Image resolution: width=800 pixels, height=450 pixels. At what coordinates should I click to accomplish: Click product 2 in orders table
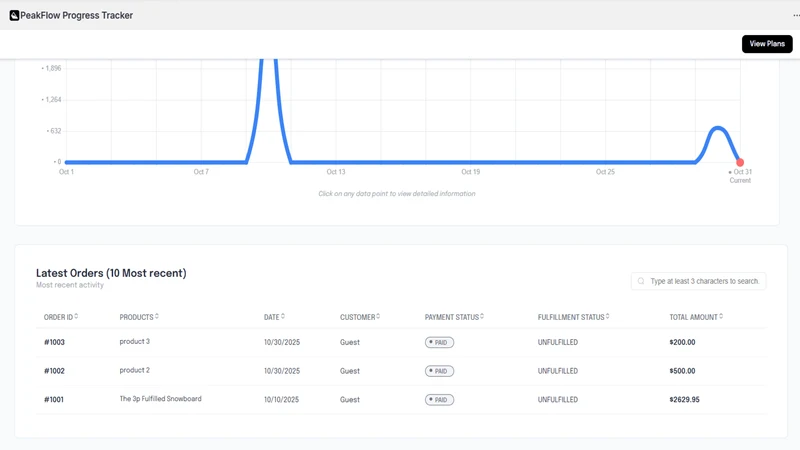pos(135,370)
